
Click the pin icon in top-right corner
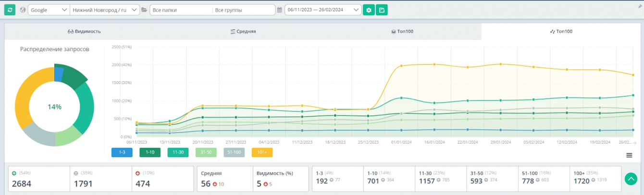(639, 7)
